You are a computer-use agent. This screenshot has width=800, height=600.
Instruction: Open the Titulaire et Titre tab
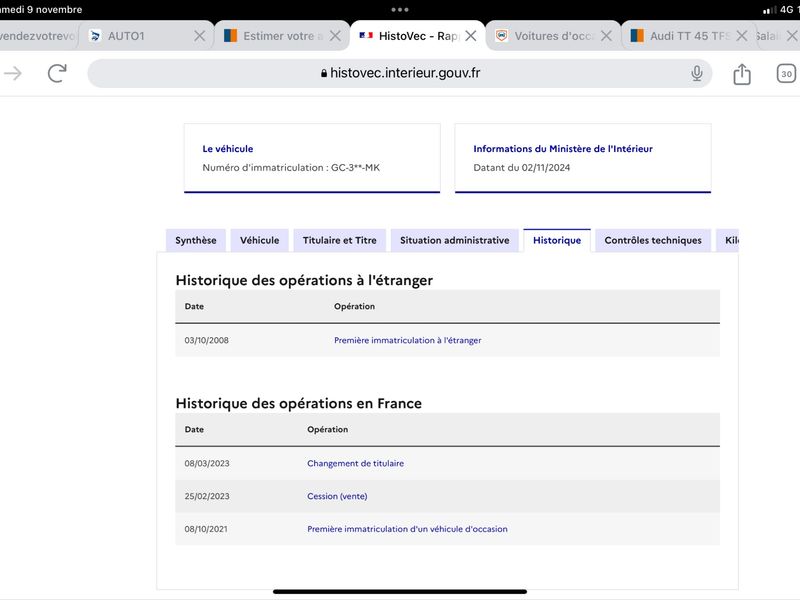(x=339, y=240)
